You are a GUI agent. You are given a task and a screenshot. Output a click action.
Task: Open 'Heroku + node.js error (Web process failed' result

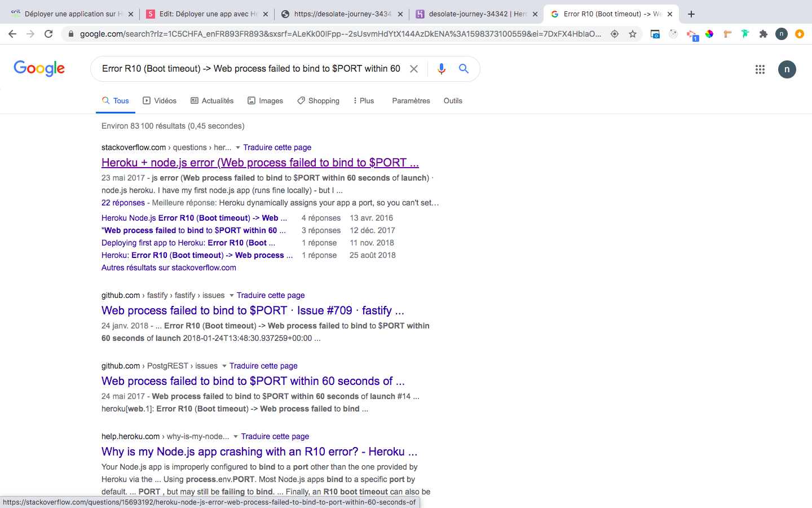pos(260,163)
